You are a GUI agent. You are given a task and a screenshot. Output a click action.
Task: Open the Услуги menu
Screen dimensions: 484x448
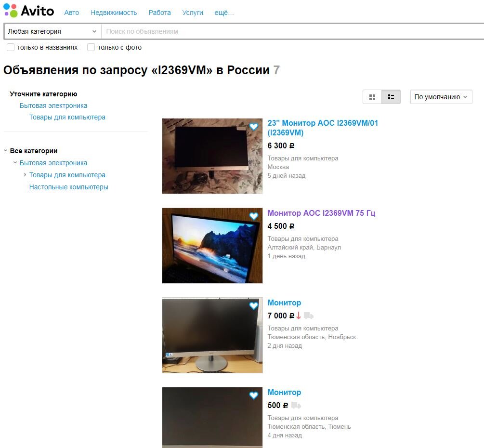(x=193, y=13)
